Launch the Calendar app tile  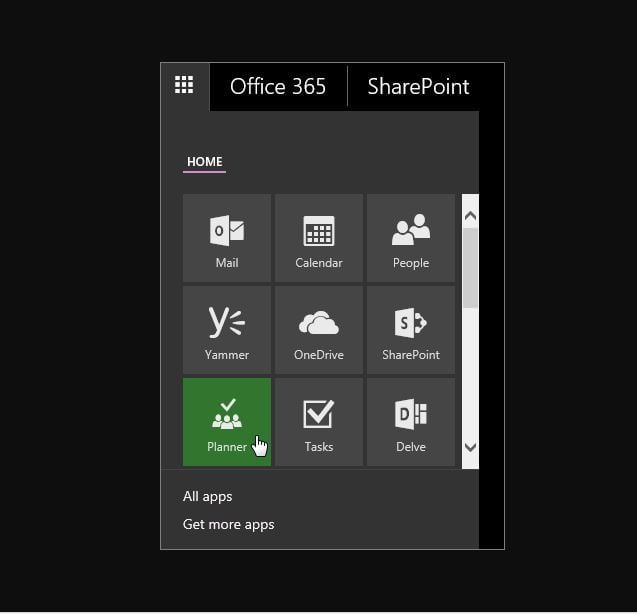tap(319, 238)
